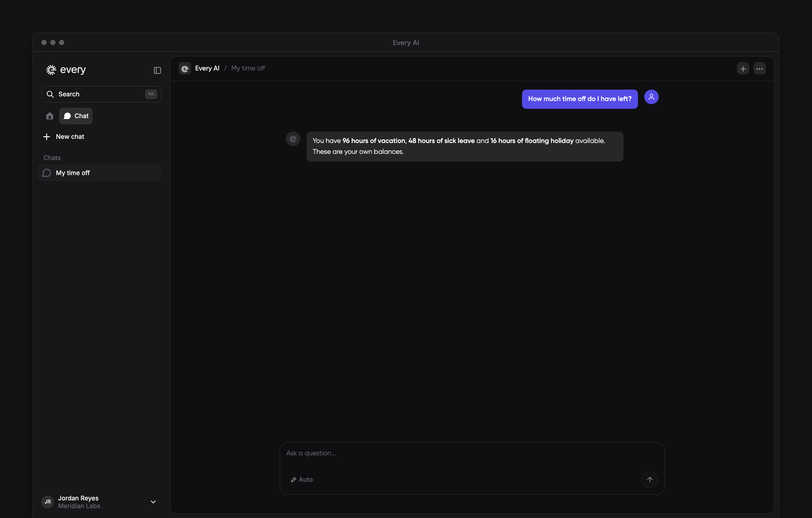The height and width of the screenshot is (518, 812).
Task: Click the Chats section label
Action: tap(52, 158)
